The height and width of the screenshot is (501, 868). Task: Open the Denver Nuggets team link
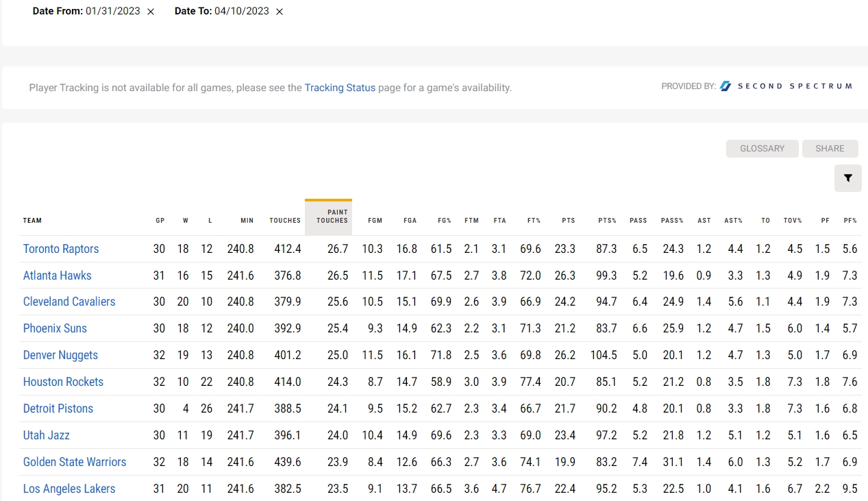coord(60,355)
